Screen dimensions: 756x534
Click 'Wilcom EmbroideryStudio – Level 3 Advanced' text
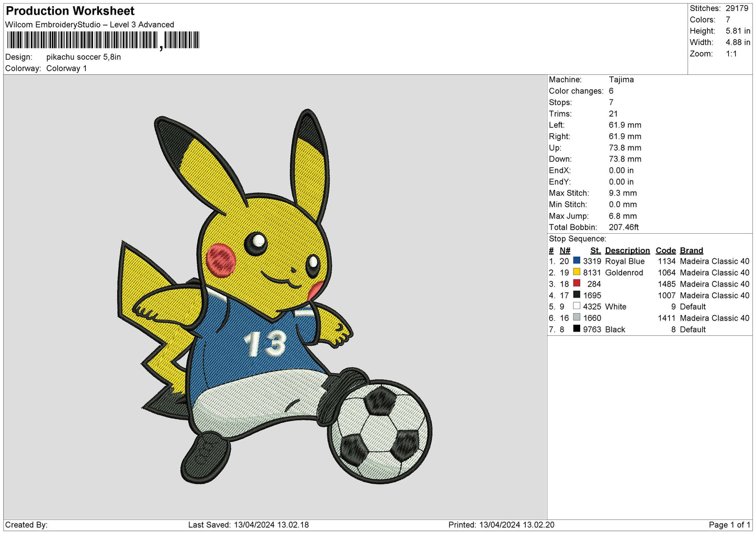(x=89, y=25)
